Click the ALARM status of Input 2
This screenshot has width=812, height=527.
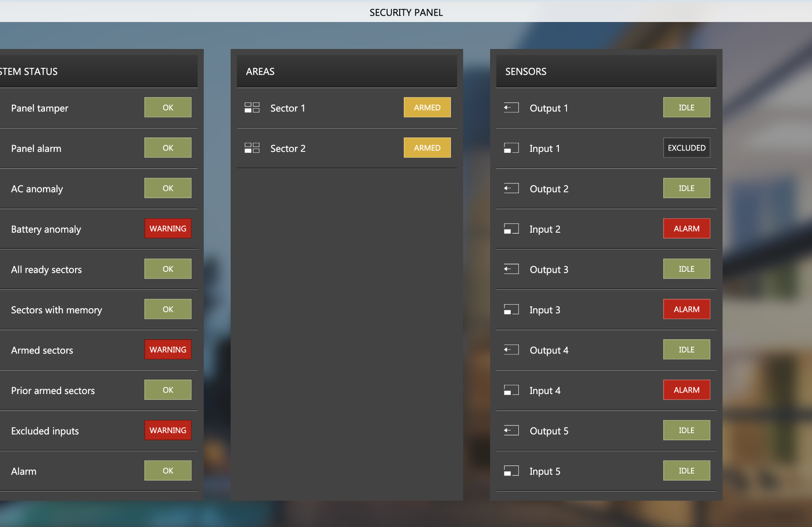(x=687, y=229)
